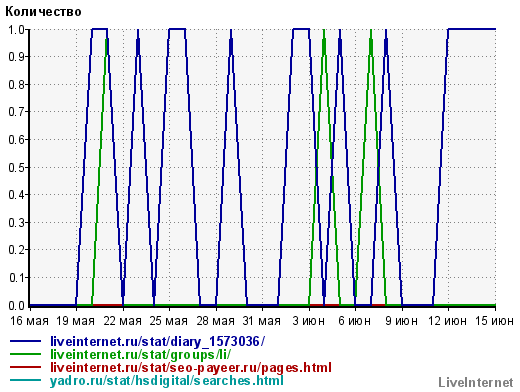Screen dimensions: 520x392
Task: Click the red legend line swatch
Action: tap(25, 367)
